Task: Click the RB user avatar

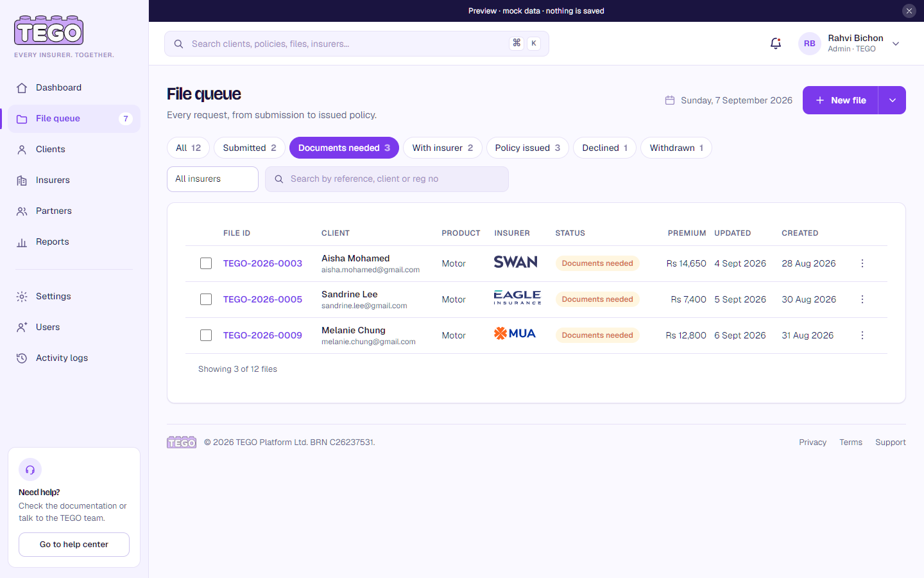Action: (x=810, y=44)
